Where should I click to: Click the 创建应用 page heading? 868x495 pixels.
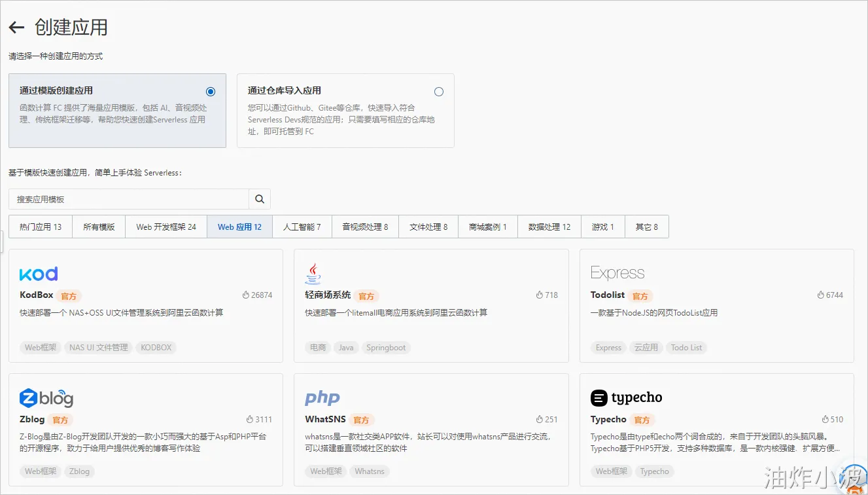pos(71,27)
